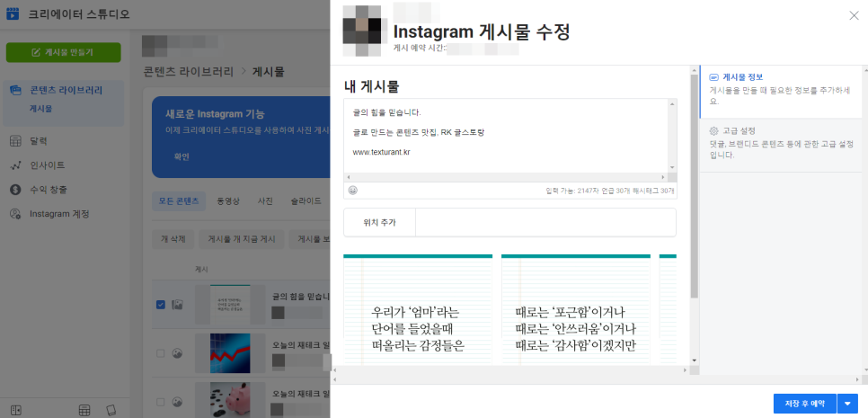868x418 pixels.
Task: Open the red chart post thumbnail
Action: click(230, 353)
